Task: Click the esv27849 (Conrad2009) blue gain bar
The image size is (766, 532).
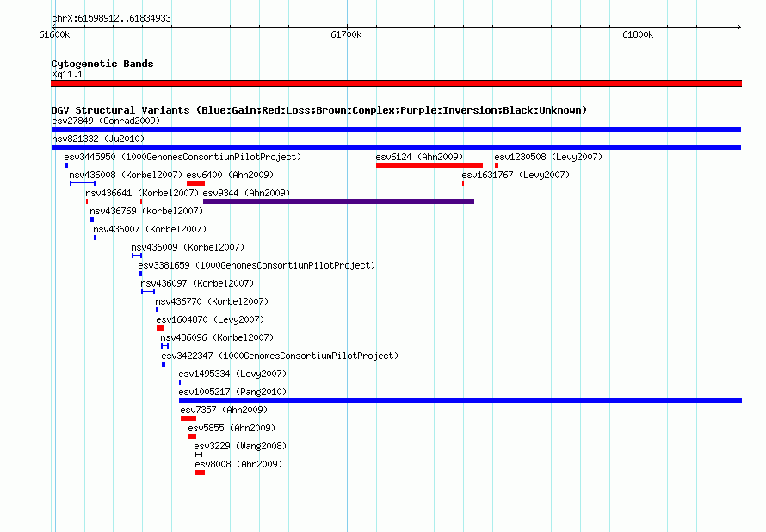Action: pos(396,129)
